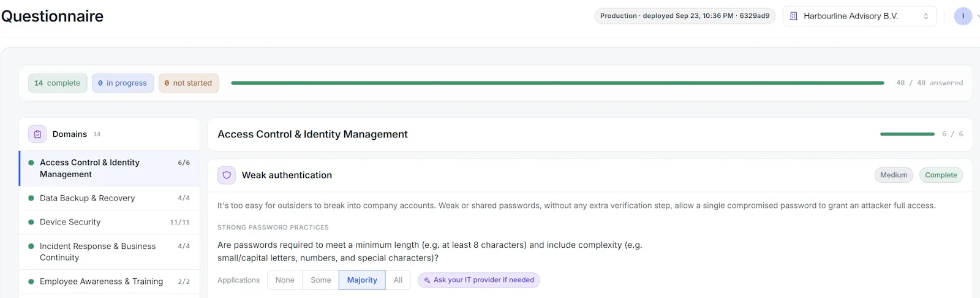Select the All answer option

click(x=398, y=280)
